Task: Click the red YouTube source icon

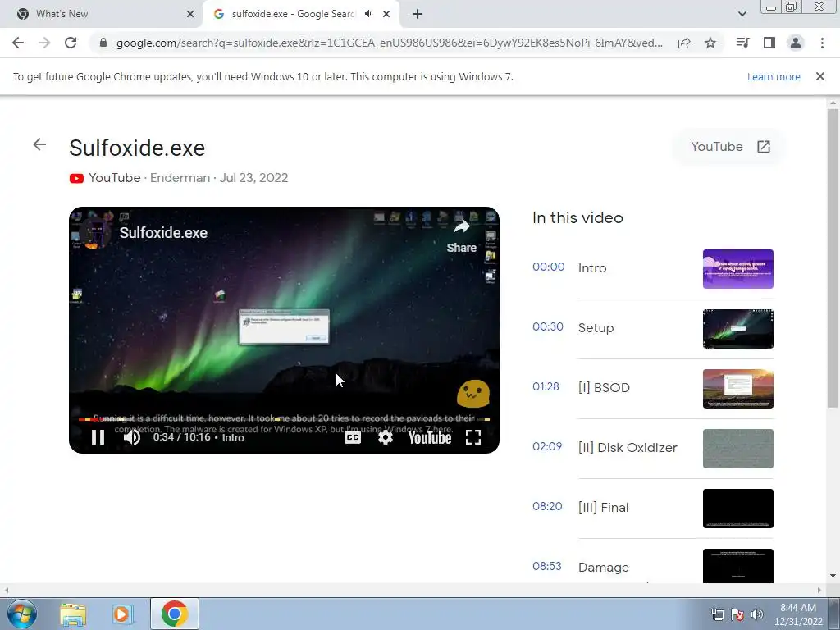Action: 76,178
